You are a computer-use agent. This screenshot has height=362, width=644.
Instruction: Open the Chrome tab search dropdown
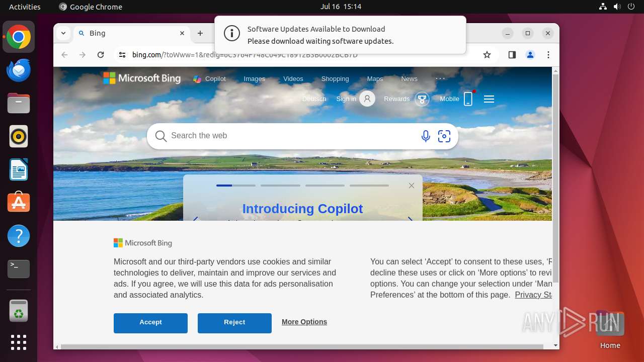tap(63, 33)
